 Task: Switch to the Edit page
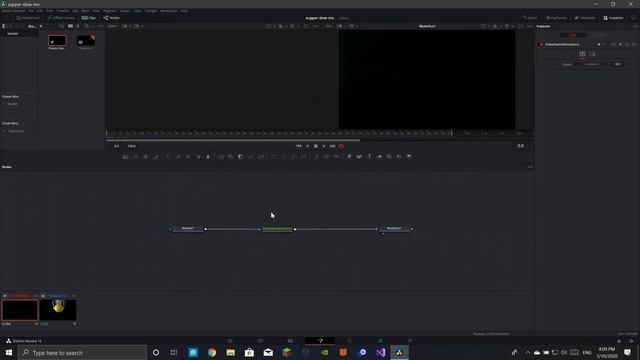pos(290,341)
